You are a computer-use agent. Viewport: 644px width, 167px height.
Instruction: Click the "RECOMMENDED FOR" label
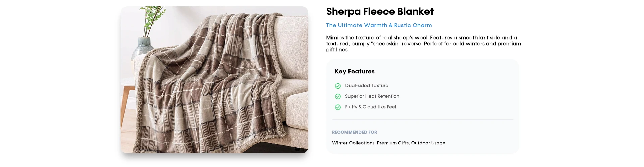coord(354,132)
